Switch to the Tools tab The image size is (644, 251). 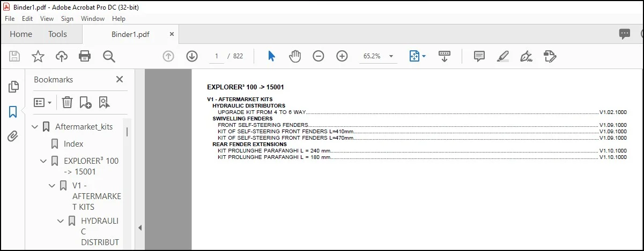(x=58, y=34)
